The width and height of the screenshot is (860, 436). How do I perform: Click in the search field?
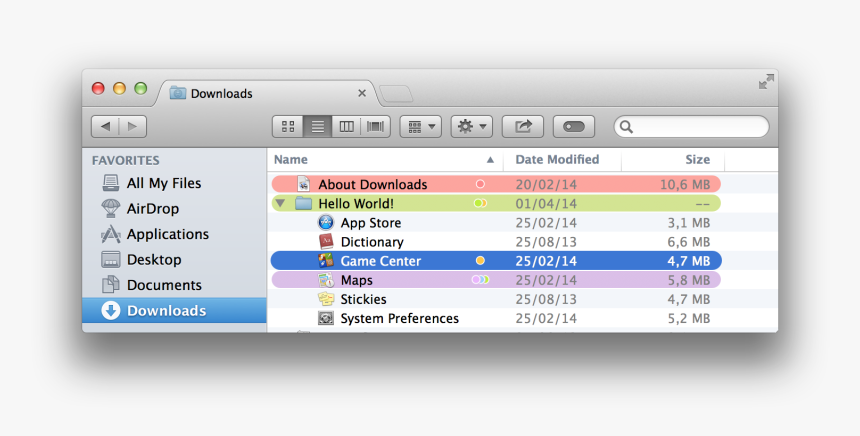point(698,127)
